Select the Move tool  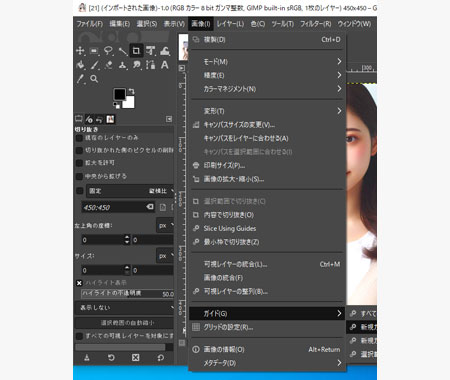tap(80, 51)
